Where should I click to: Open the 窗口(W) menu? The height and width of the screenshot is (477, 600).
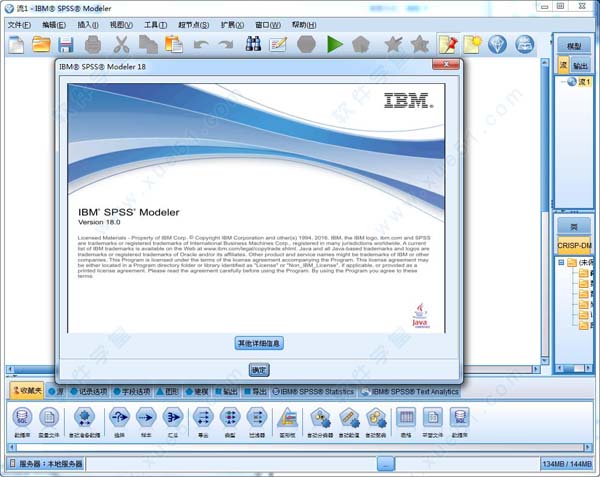[268, 25]
